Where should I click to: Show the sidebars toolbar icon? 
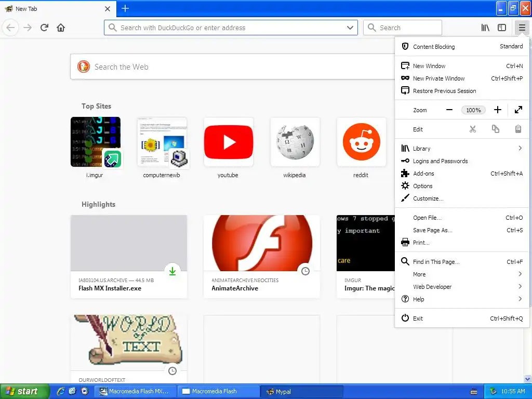coord(502,28)
